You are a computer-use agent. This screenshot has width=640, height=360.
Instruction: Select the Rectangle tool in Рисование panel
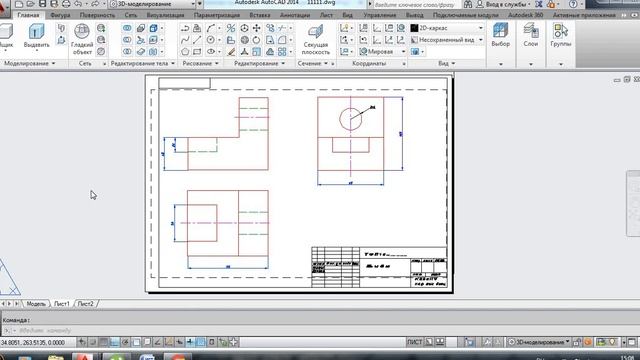pos(197,52)
